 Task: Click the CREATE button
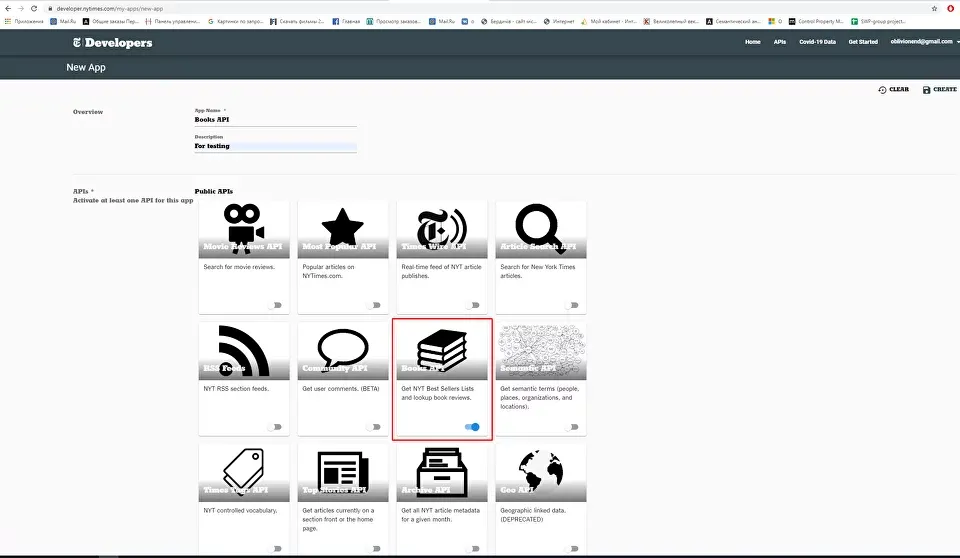(x=940, y=89)
